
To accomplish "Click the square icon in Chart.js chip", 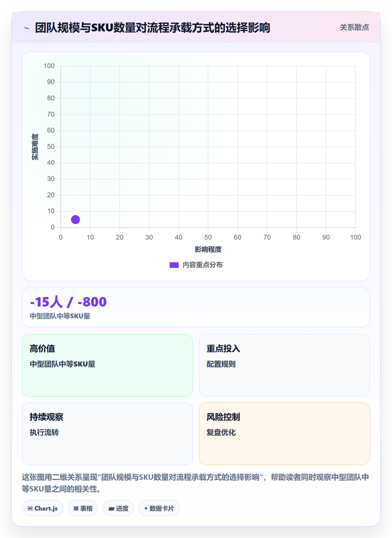I will click(x=30, y=509).
